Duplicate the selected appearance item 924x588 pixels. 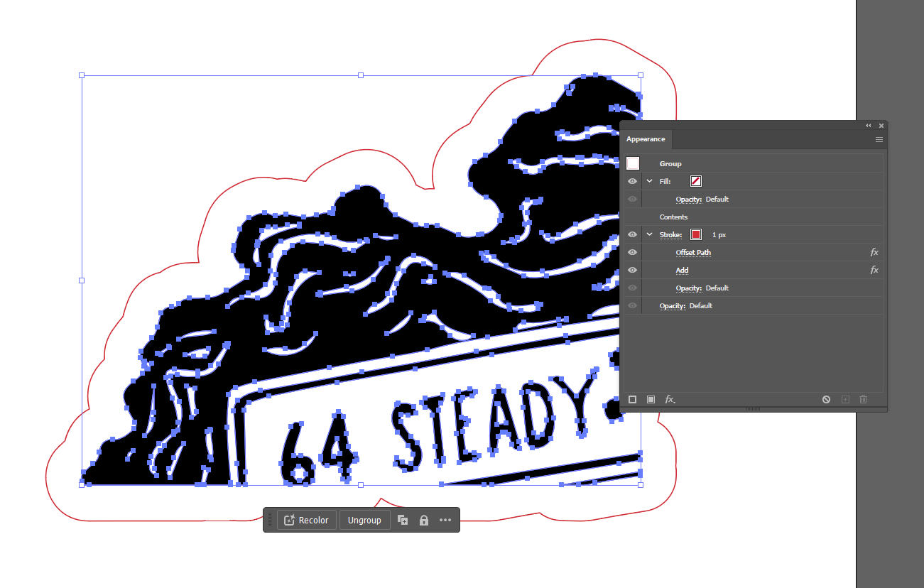(845, 399)
